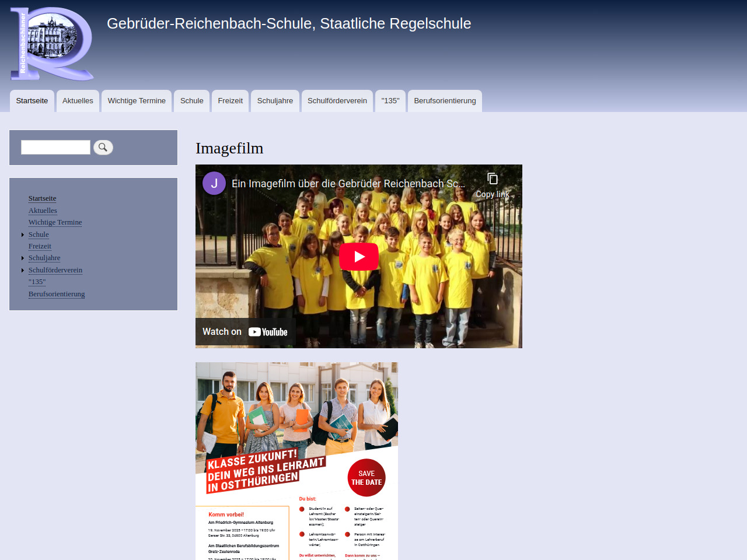The image size is (747, 560).
Task: Open the Klasse Zukunft Lehramt flyer image
Action: point(296,461)
